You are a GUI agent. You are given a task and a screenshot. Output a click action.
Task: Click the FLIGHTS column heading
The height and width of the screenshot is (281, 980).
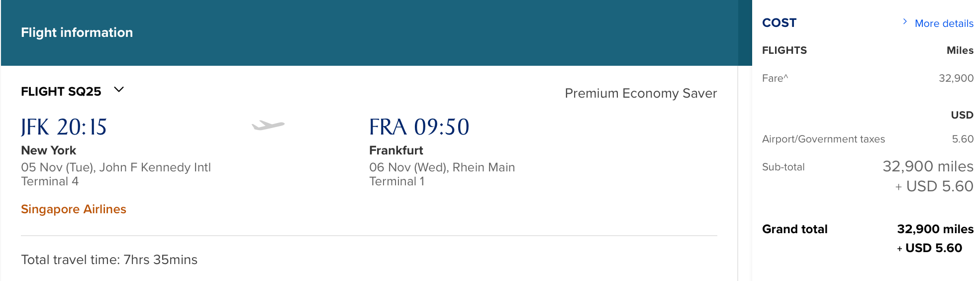(x=784, y=50)
